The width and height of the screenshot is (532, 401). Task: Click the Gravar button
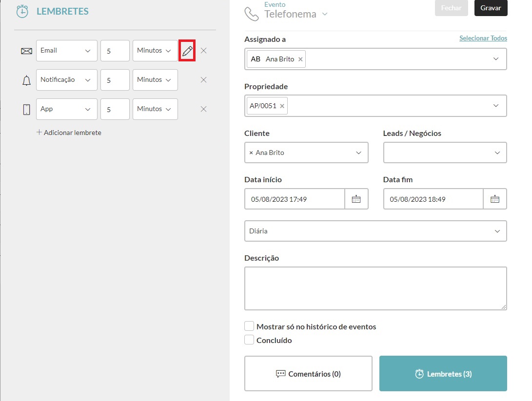pos(491,8)
